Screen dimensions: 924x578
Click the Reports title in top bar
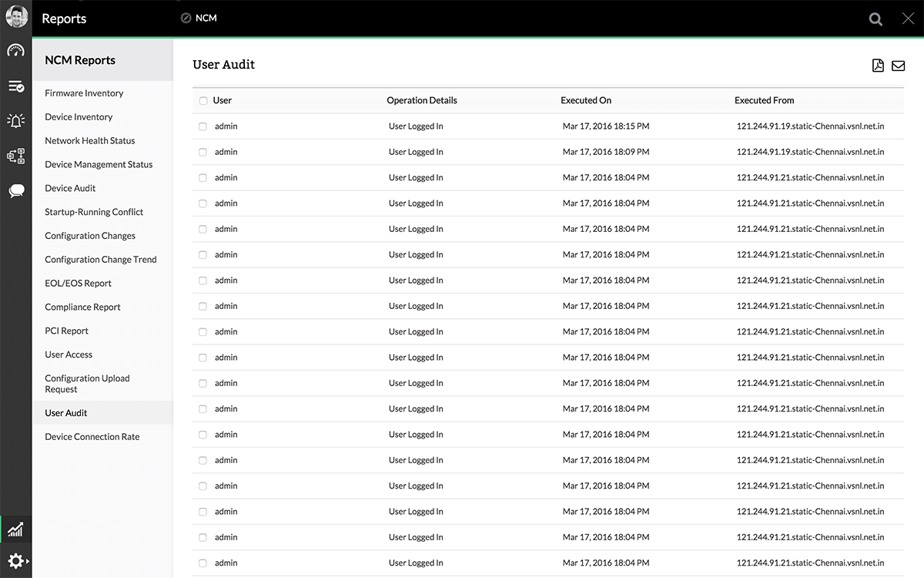click(64, 18)
